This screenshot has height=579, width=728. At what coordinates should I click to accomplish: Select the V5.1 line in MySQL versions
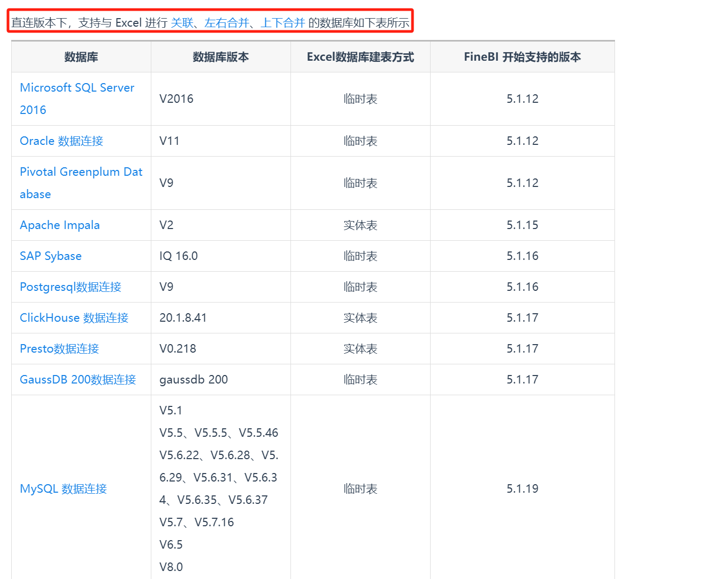pos(171,410)
